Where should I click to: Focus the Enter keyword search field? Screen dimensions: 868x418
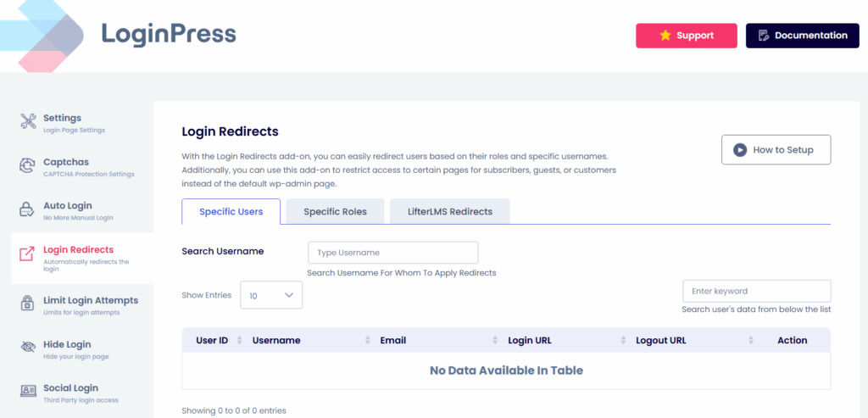pyautogui.click(x=757, y=291)
